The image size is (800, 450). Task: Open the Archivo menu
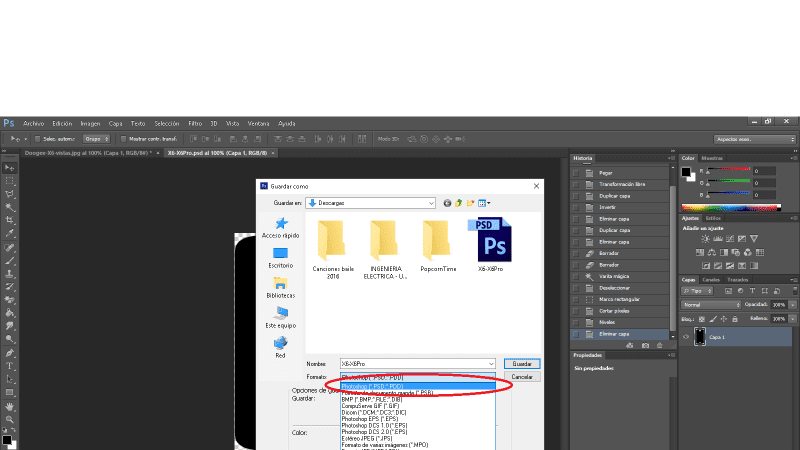(34, 123)
